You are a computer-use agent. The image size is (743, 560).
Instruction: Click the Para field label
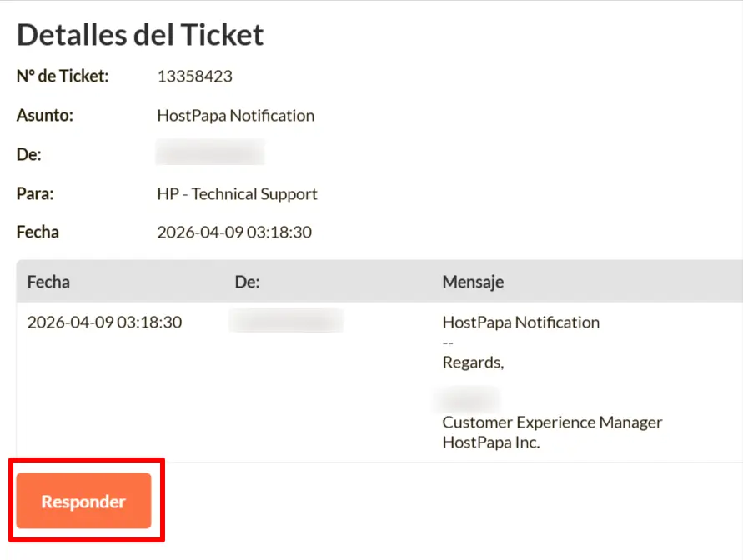pos(35,194)
